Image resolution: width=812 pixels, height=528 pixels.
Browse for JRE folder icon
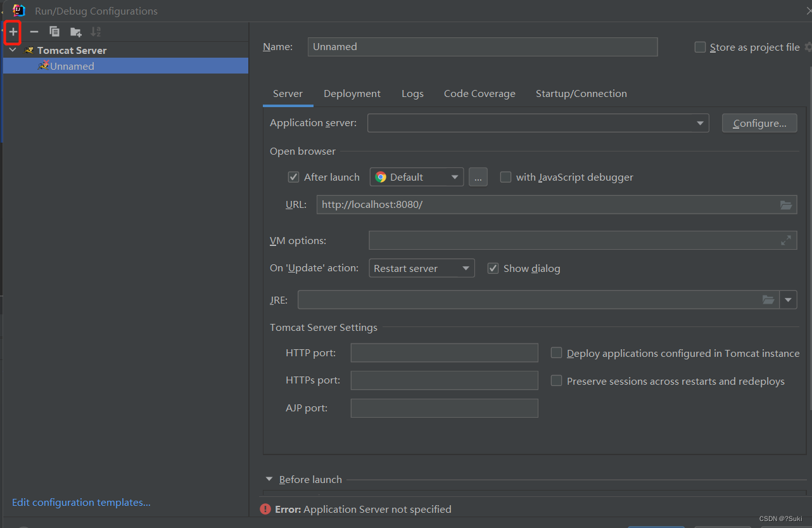point(768,300)
